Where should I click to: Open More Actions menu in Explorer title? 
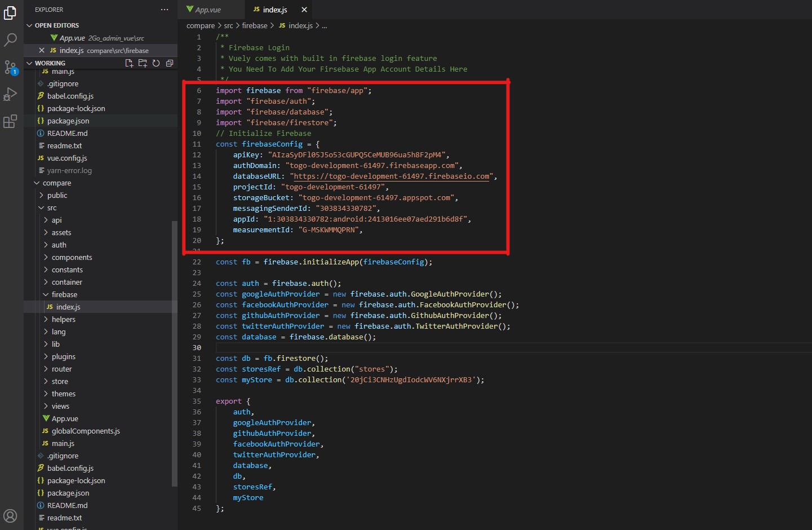pos(164,9)
